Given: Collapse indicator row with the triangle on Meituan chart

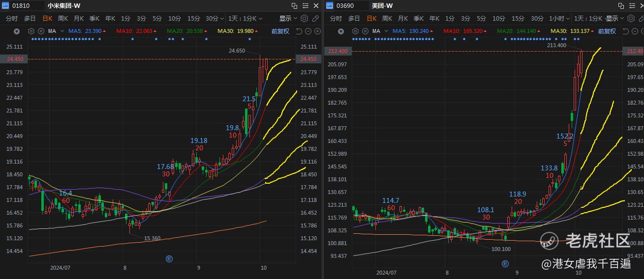Looking at the screenshot, I should tap(341, 31).
